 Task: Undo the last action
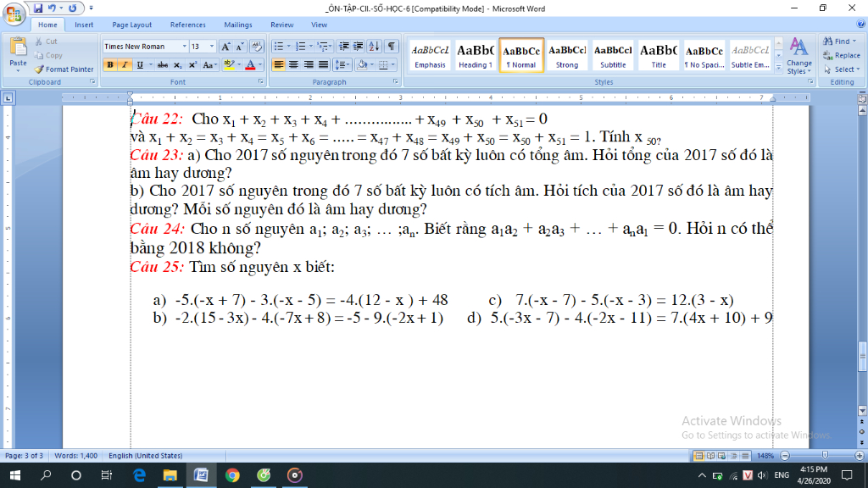52,8
